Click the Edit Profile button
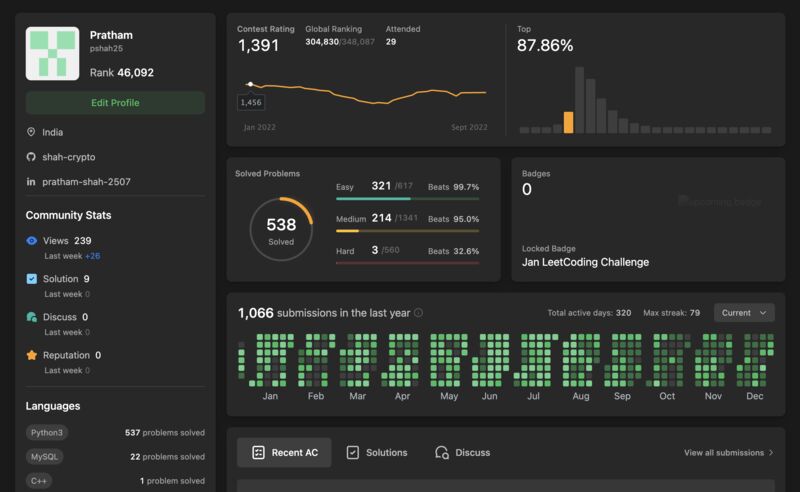The image size is (800, 492). pos(115,103)
